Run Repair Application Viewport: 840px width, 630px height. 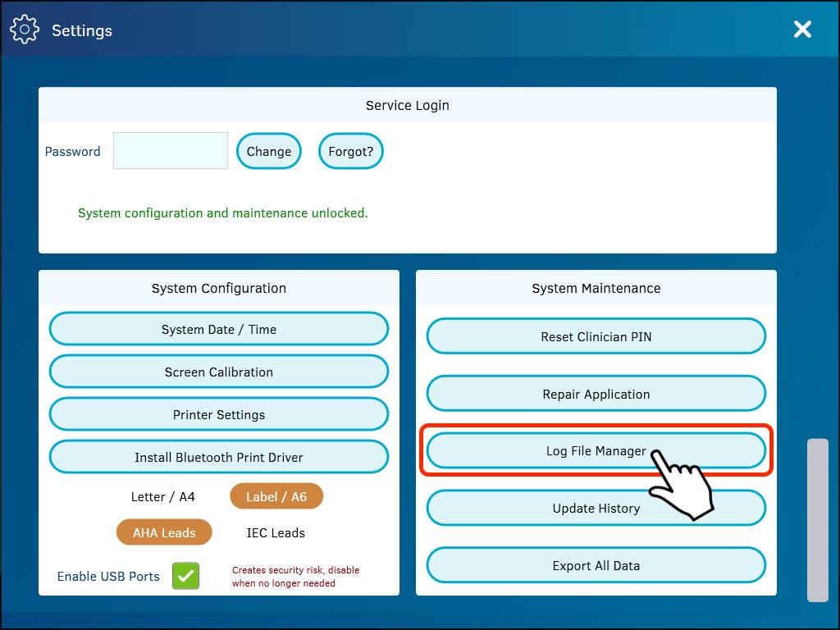tap(596, 394)
